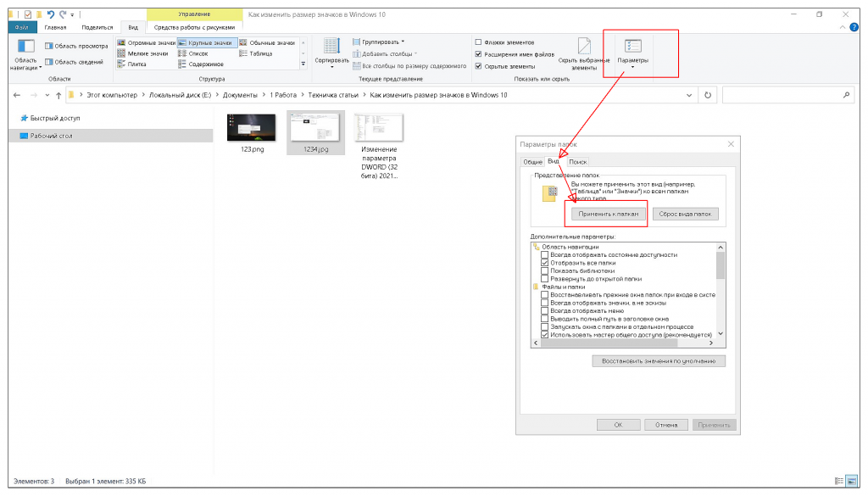Choose the Таблица layout option

pyautogui.click(x=255, y=53)
